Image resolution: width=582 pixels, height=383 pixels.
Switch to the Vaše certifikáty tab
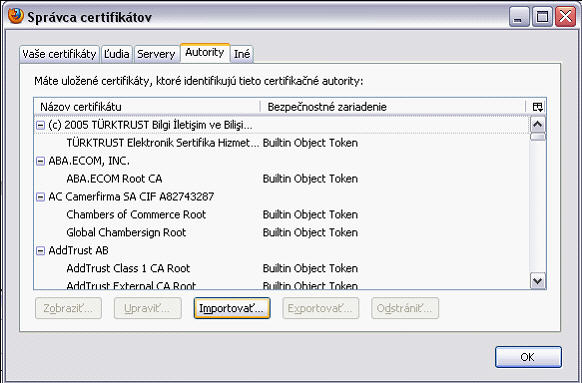pyautogui.click(x=59, y=54)
